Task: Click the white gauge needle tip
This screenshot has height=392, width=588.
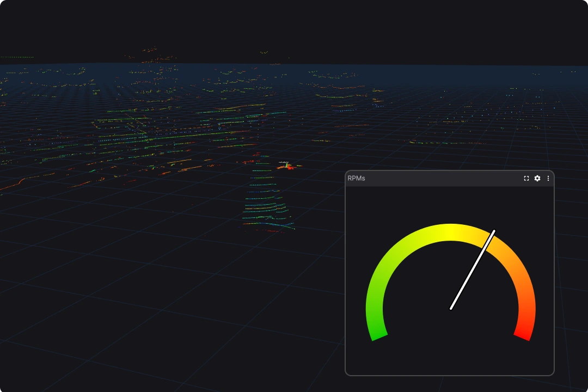Action: coord(493,232)
